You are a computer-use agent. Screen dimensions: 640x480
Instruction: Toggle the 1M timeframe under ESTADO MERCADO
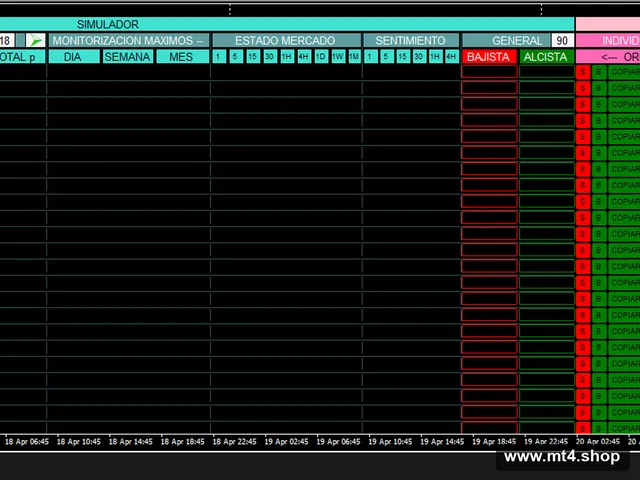point(354,56)
